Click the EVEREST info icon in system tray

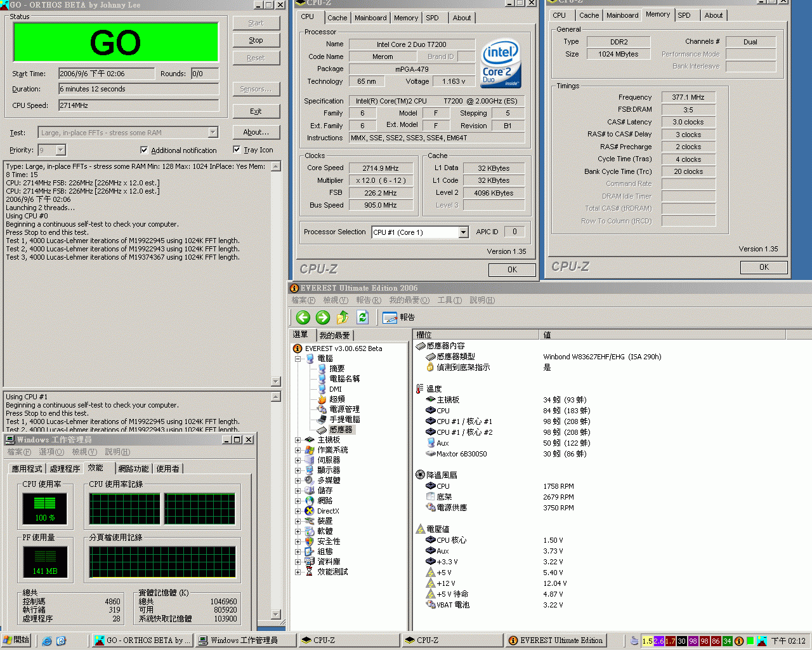[739, 641]
